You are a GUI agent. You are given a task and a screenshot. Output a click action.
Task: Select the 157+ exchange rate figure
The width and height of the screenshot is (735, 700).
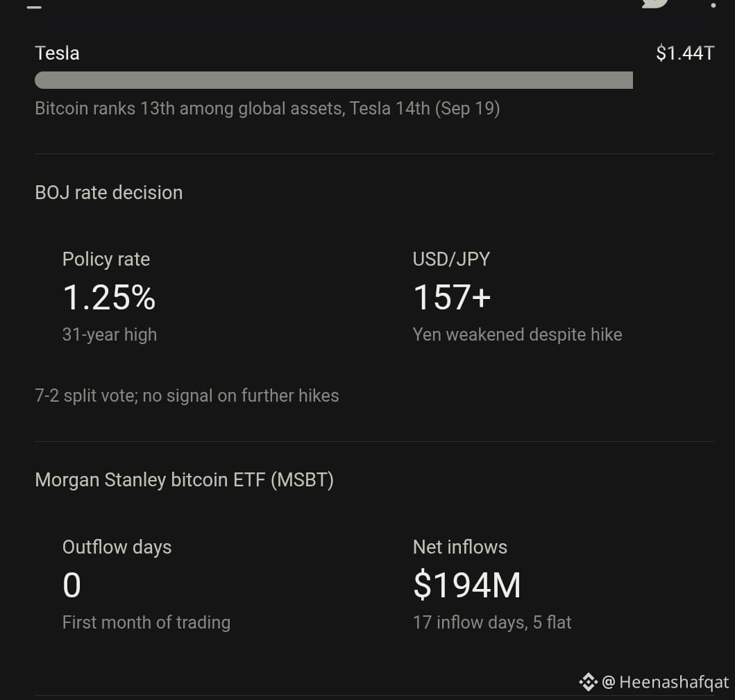click(x=452, y=297)
